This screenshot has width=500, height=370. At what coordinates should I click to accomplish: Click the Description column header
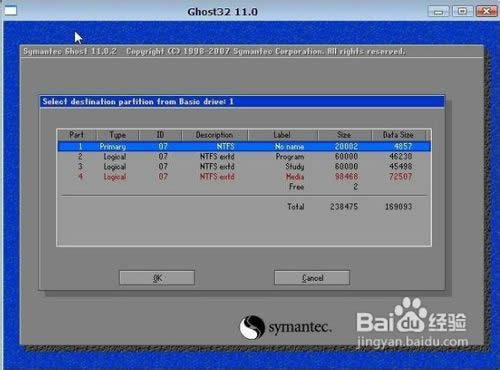click(x=215, y=135)
